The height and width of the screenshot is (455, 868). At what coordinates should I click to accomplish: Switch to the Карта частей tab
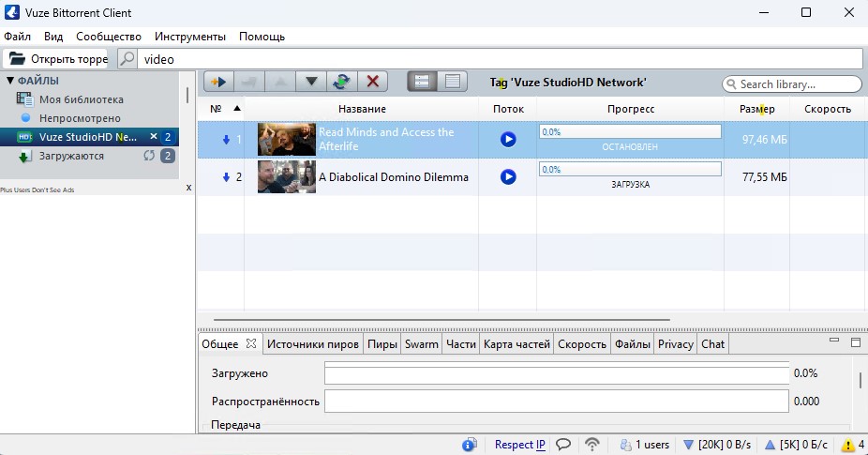(516, 344)
